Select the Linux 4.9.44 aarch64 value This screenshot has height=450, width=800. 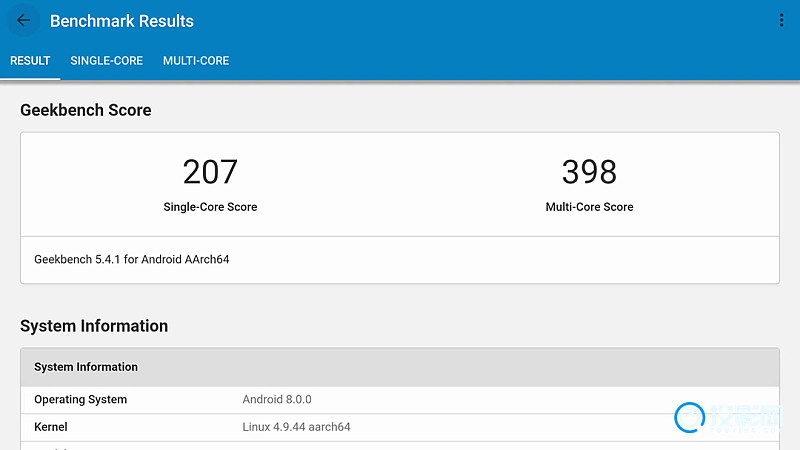(x=296, y=427)
